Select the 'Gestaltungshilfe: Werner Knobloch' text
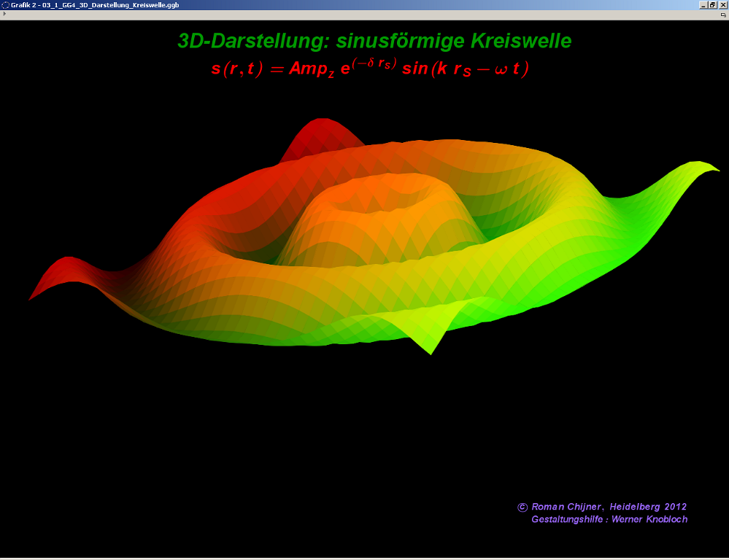The width and height of the screenshot is (729, 560). [x=609, y=519]
